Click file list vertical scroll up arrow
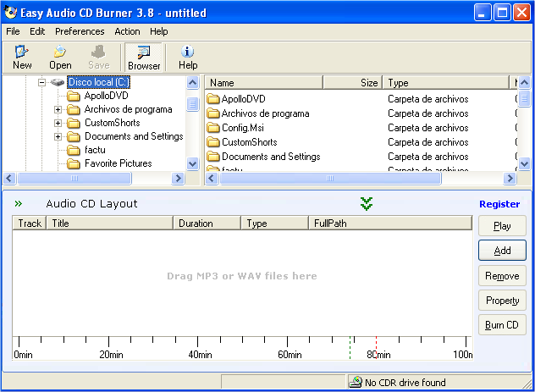535x392 pixels. tap(524, 83)
